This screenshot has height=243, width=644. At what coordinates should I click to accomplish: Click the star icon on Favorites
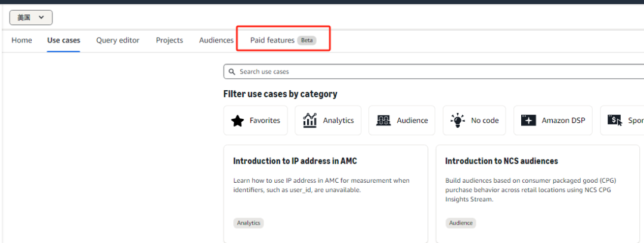point(237,121)
